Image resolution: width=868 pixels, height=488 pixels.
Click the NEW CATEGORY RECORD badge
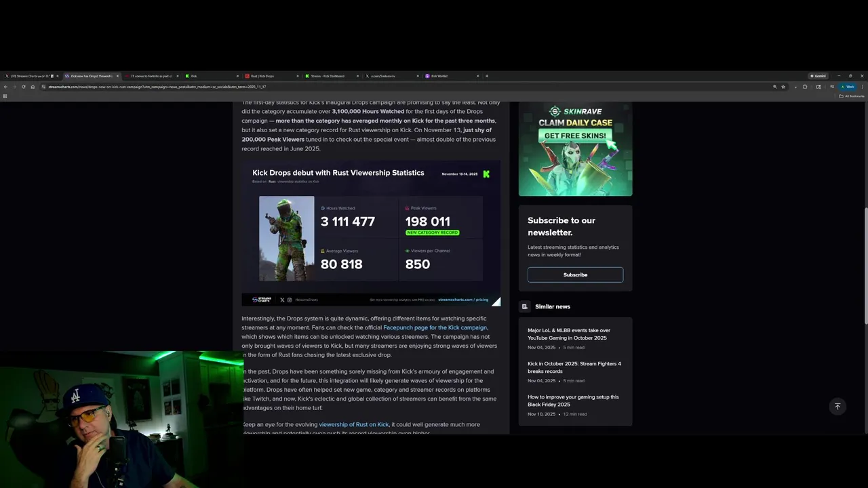coord(432,232)
